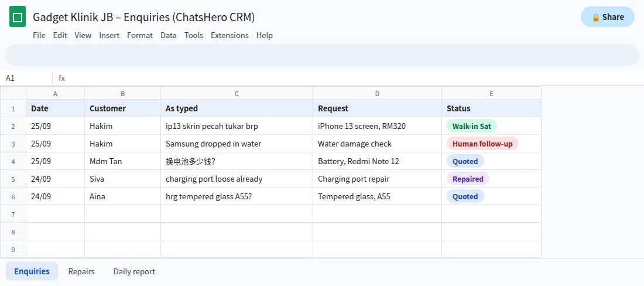The width and height of the screenshot is (644, 286).
Task: Open the Insert menu
Action: tap(109, 35)
